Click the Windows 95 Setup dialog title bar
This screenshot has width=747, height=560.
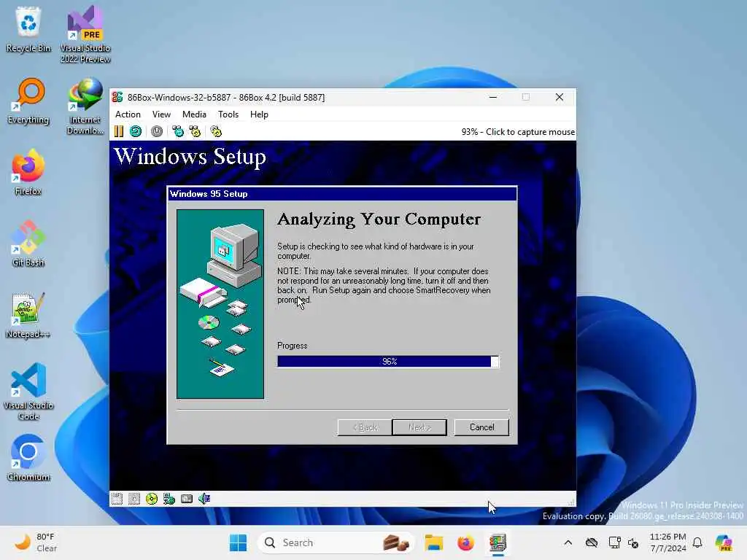pyautogui.click(x=342, y=194)
